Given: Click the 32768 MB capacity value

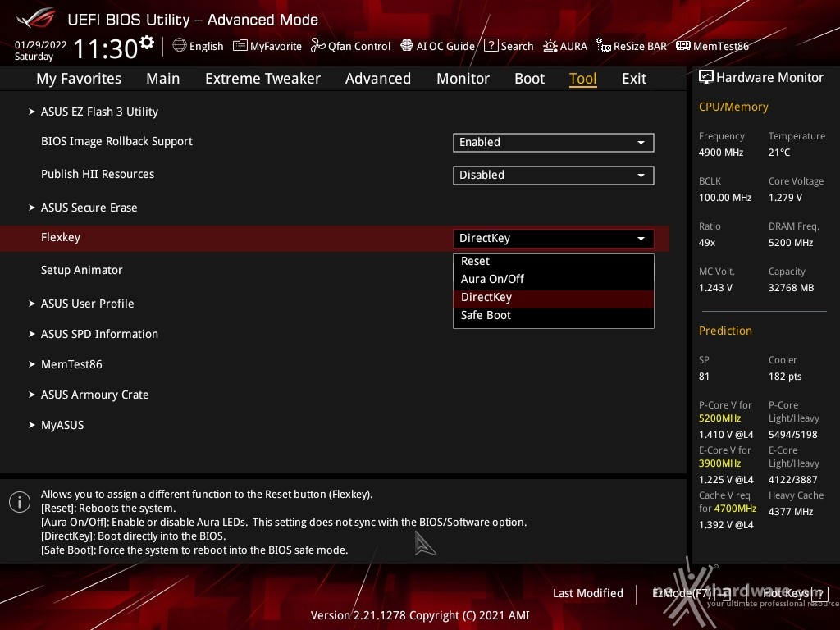Looking at the screenshot, I should point(792,288).
